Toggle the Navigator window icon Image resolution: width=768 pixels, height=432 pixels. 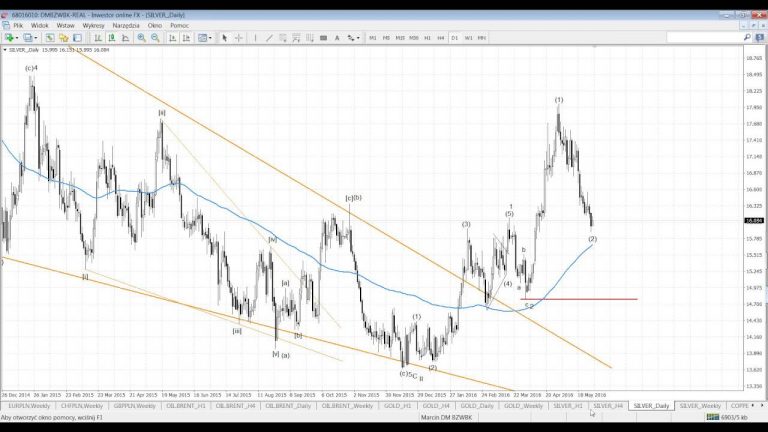point(64,38)
